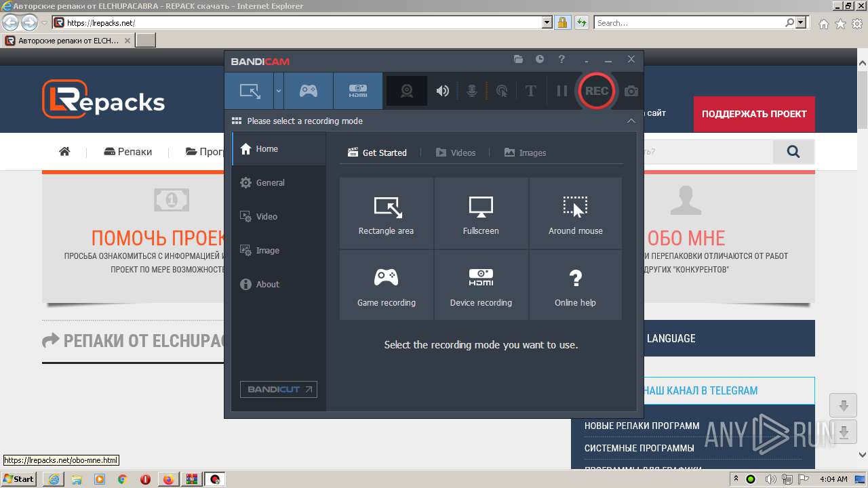Switch to HDMI device recording toolbar icon

click(358, 91)
